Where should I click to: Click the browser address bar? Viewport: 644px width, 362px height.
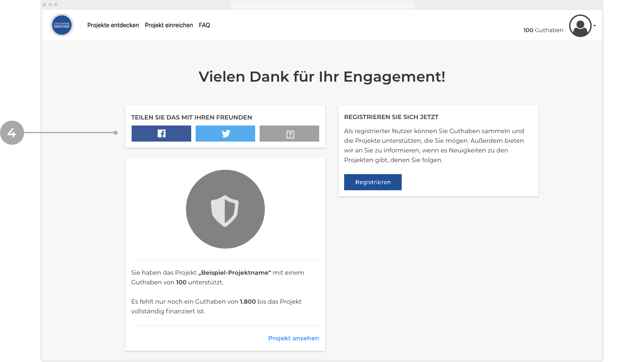coord(322,4)
